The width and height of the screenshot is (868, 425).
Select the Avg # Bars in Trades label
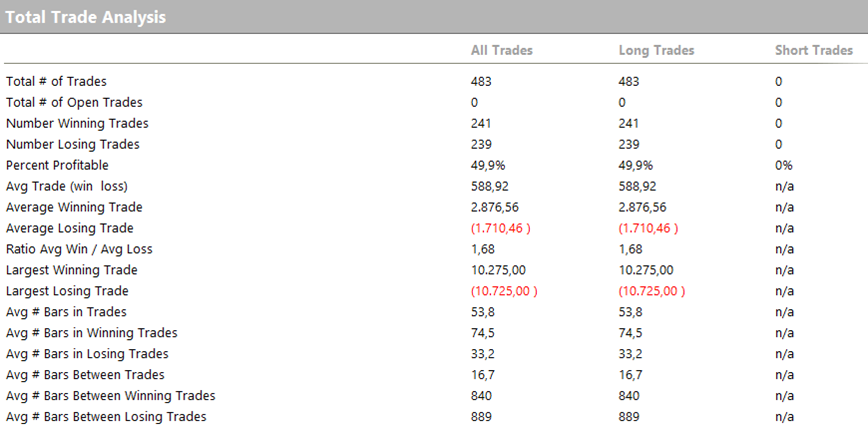click(66, 312)
